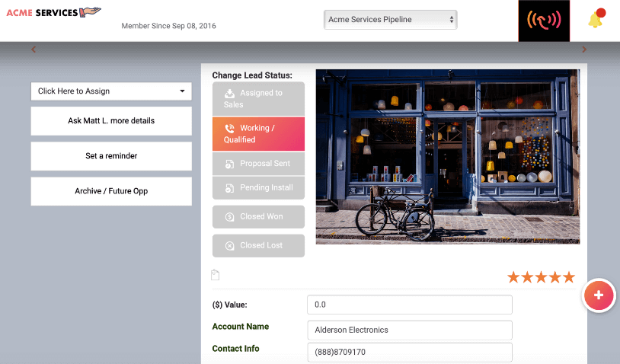
Task: Choose the Pending Install status
Action: (x=259, y=188)
